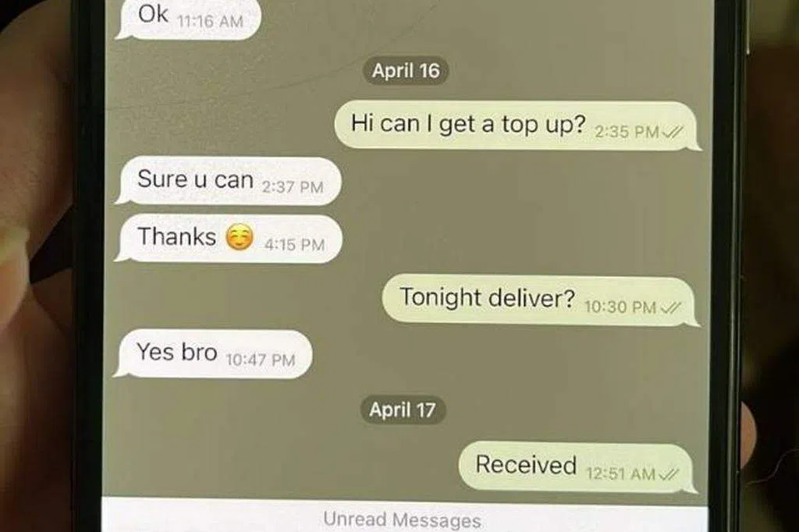799x532 pixels.
Task: Tap the "Yes bro" message bubble
Action: (x=213, y=353)
